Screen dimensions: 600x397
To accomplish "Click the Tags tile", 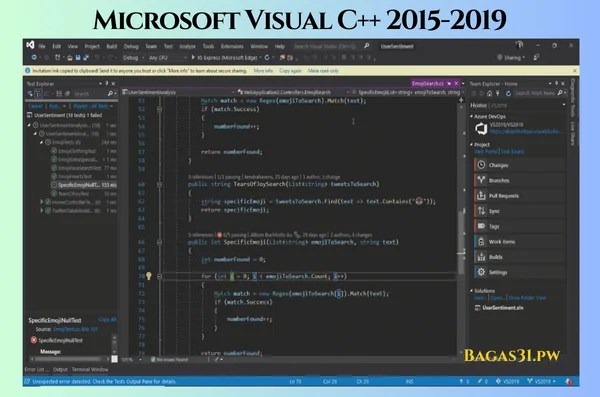I will coord(519,226).
